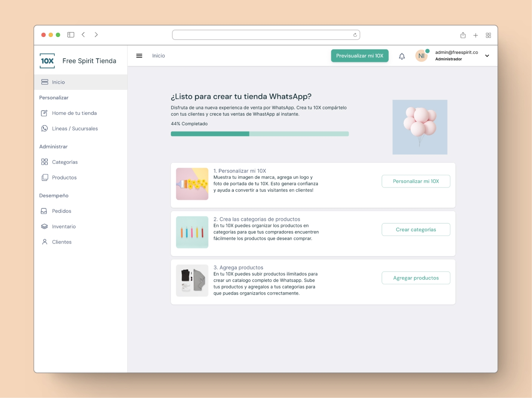Select the Home de tu tienda icon

[44, 113]
